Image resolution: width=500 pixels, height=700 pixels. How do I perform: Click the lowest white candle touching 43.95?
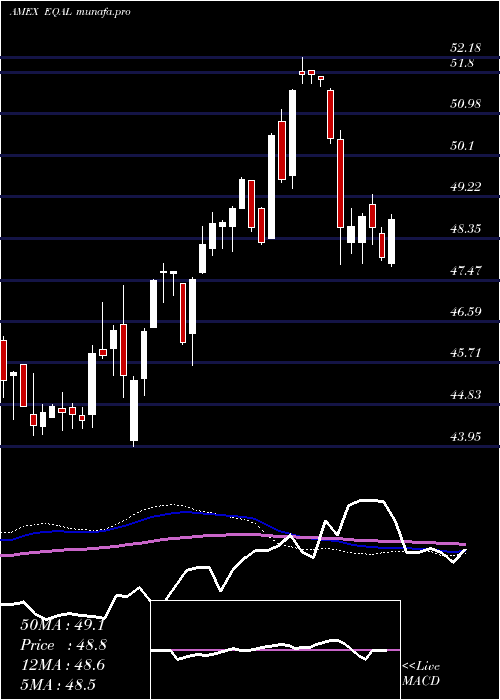134,411
